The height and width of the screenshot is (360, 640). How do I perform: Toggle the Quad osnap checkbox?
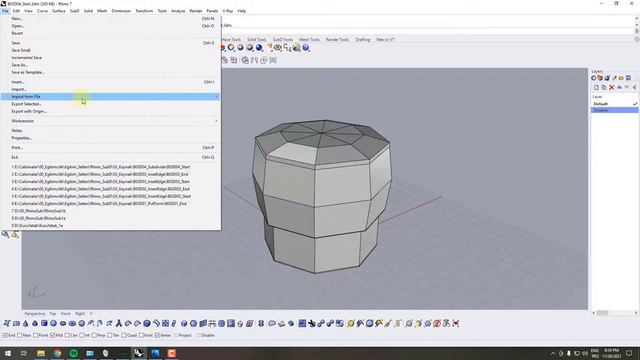[x=124, y=336]
